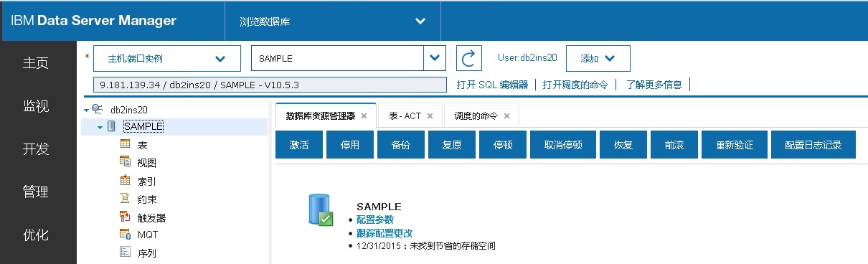Select 表 in the tree
This screenshot has height=264, width=868.
(141, 145)
